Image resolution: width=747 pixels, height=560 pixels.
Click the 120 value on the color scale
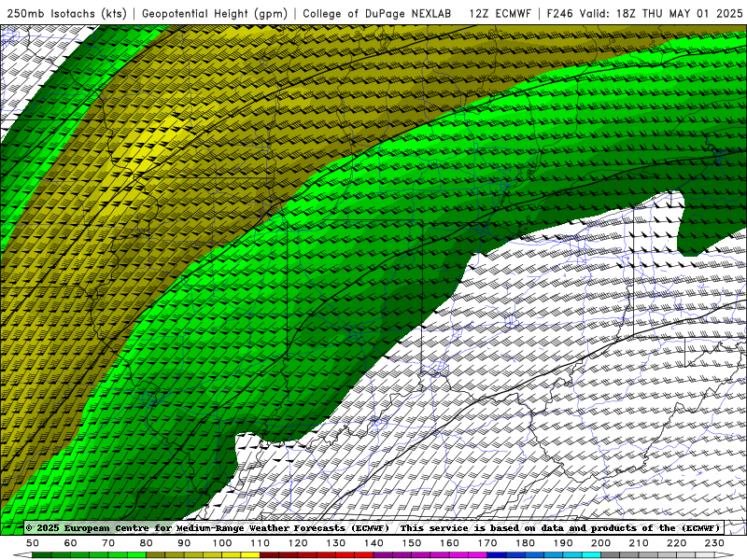coord(298,543)
